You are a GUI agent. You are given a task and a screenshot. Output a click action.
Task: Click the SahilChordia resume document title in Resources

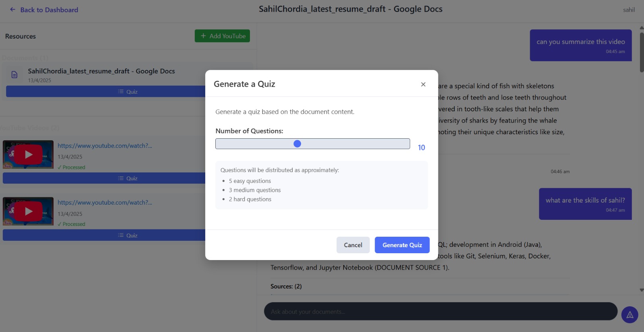101,71
